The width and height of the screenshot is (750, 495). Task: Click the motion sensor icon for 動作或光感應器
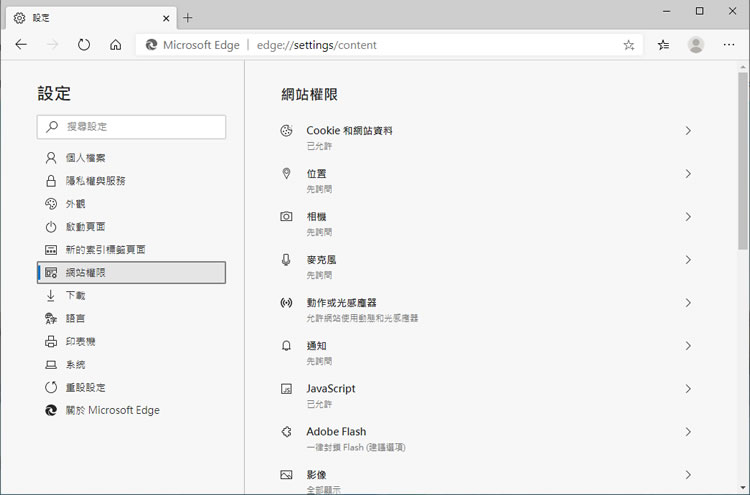pos(286,303)
